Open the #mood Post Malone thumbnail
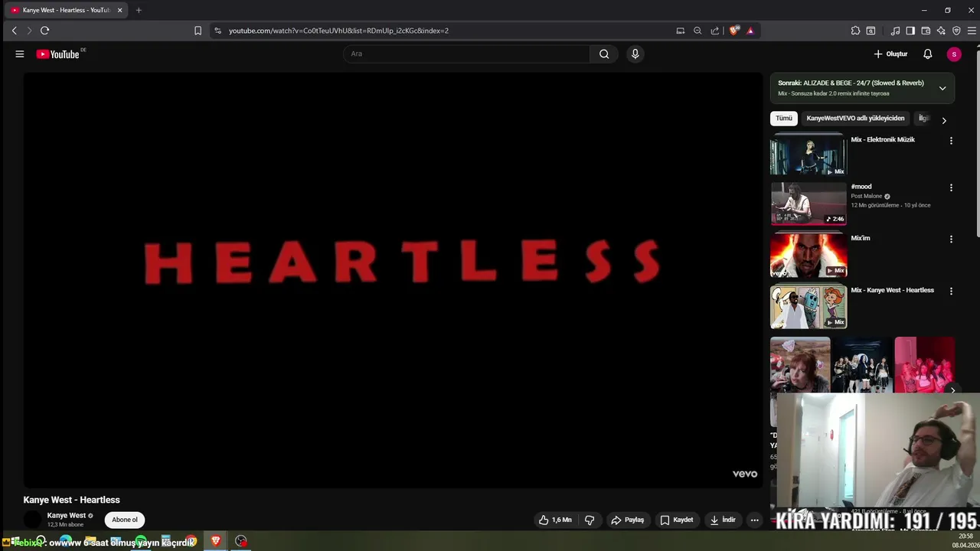This screenshot has height=551, width=980. [808, 203]
